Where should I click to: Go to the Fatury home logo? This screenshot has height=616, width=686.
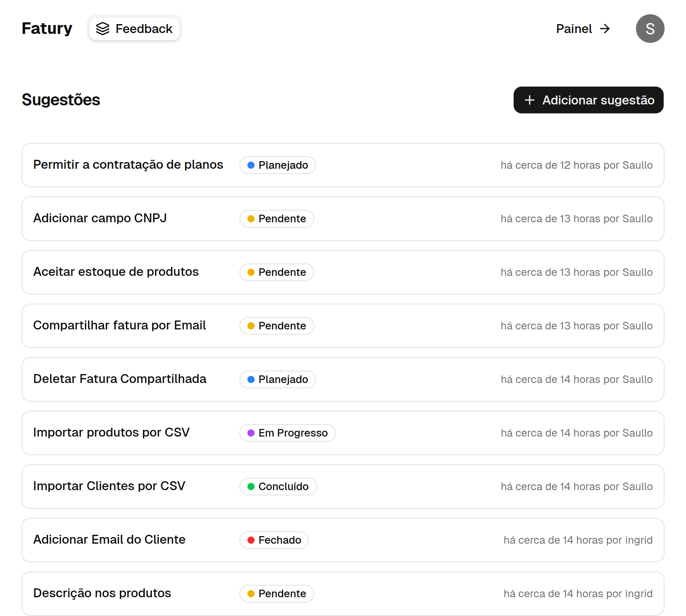(x=47, y=29)
